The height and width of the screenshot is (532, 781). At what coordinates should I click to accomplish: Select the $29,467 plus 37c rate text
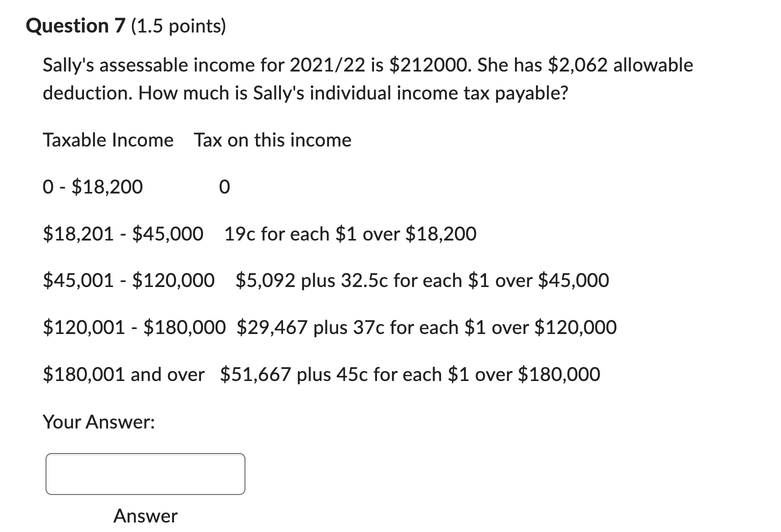(x=426, y=327)
